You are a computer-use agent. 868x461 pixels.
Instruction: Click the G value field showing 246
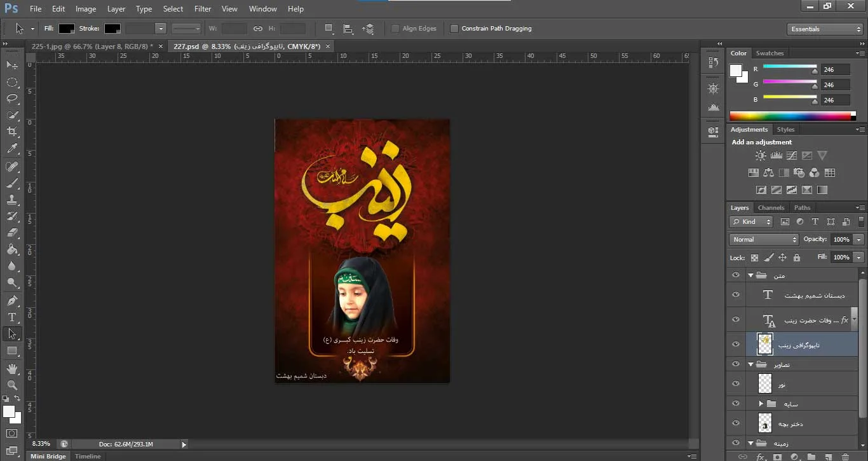tap(836, 85)
